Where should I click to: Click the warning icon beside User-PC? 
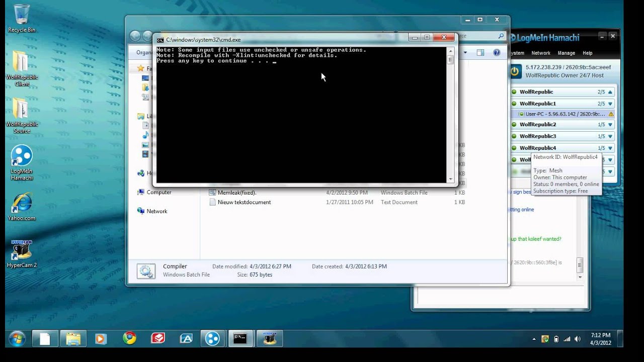[x=611, y=114]
